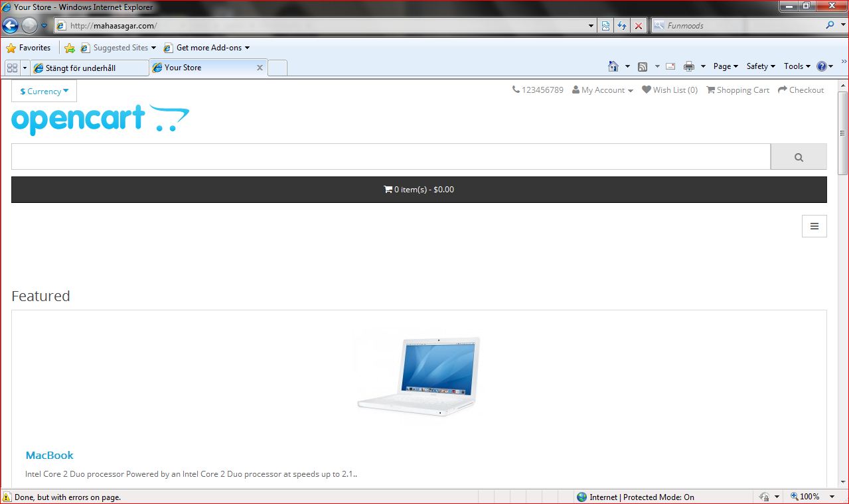Click the MacBook product image

click(x=419, y=375)
